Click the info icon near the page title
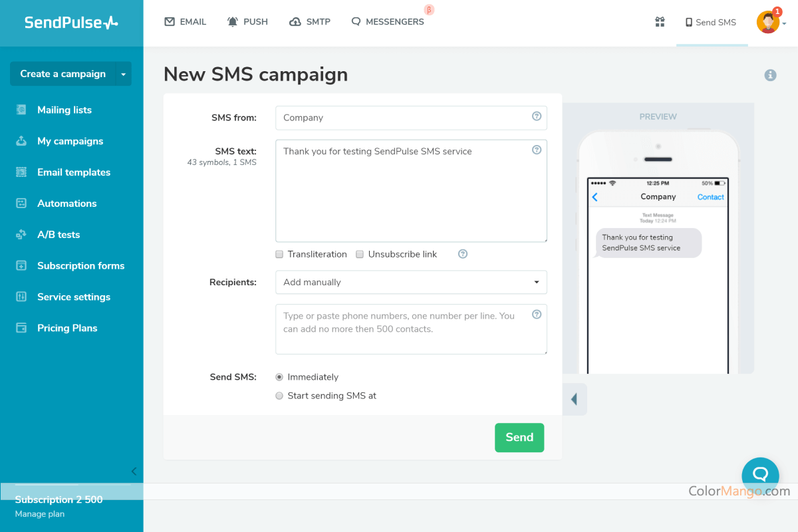 tap(770, 74)
